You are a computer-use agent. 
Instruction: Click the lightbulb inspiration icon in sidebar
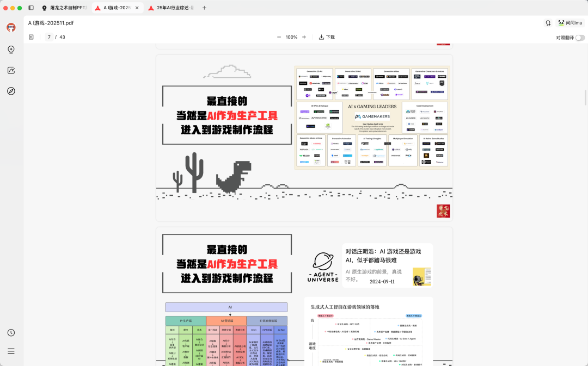11,49
